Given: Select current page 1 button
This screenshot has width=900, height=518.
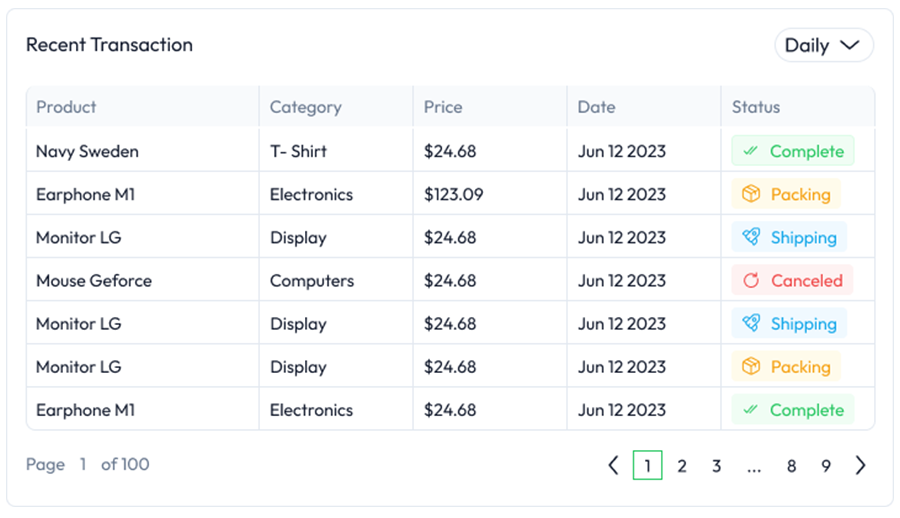Looking at the screenshot, I should point(647,465).
